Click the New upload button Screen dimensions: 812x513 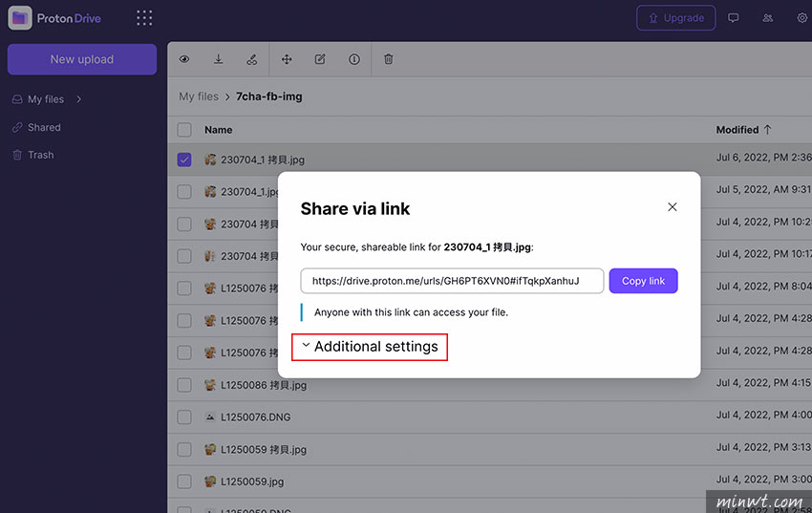(x=82, y=59)
